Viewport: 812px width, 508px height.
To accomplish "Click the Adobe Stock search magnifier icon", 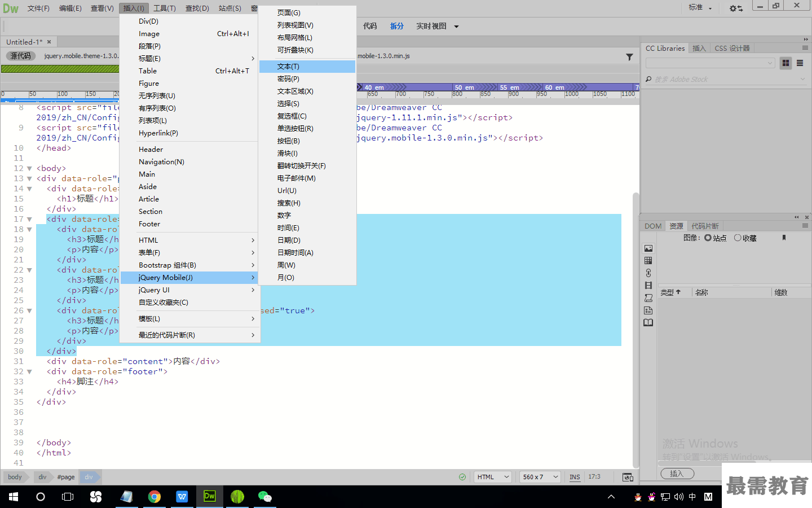I will (x=648, y=79).
